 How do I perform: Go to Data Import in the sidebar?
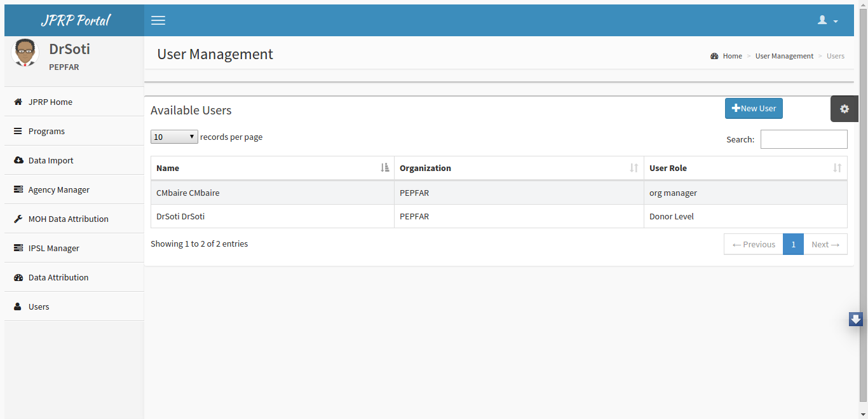point(74,160)
